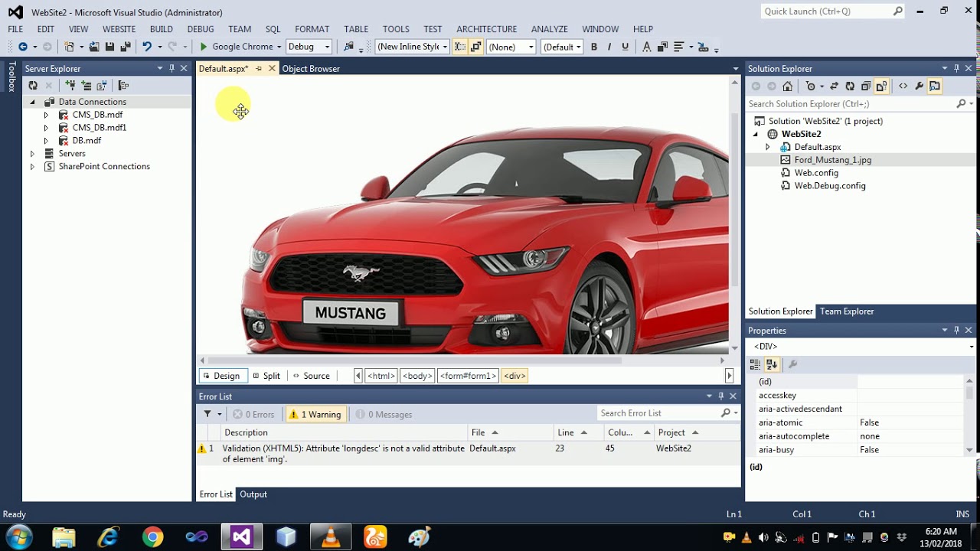Image resolution: width=980 pixels, height=551 pixels.
Task: Click the Home icon in Solution Explorer
Action: click(788, 86)
